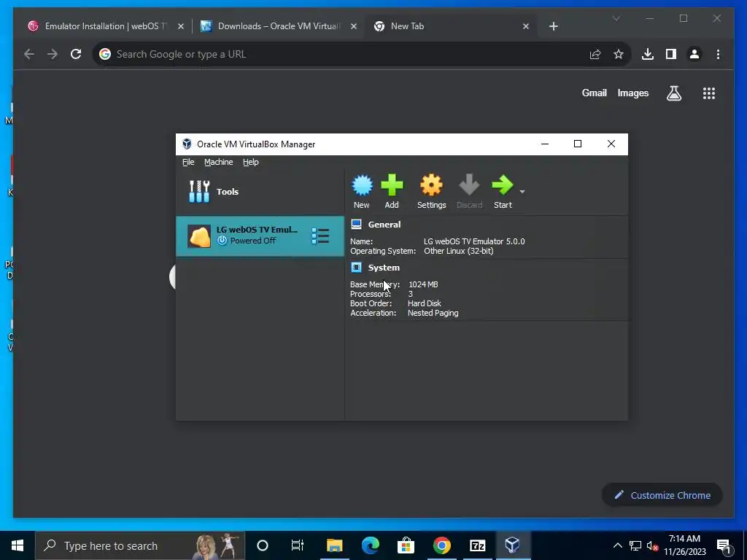Screen dimensions: 747x560
Task: Reload the page in Chrome
Action: point(76,54)
